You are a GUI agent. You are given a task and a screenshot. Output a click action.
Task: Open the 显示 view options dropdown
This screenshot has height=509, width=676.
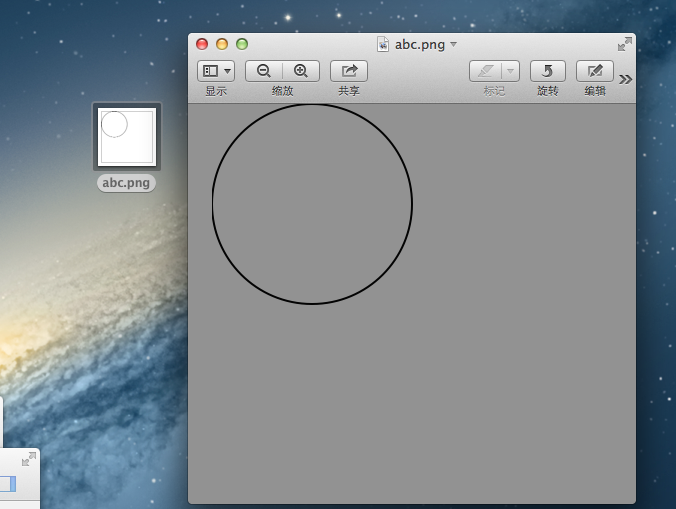click(216, 71)
